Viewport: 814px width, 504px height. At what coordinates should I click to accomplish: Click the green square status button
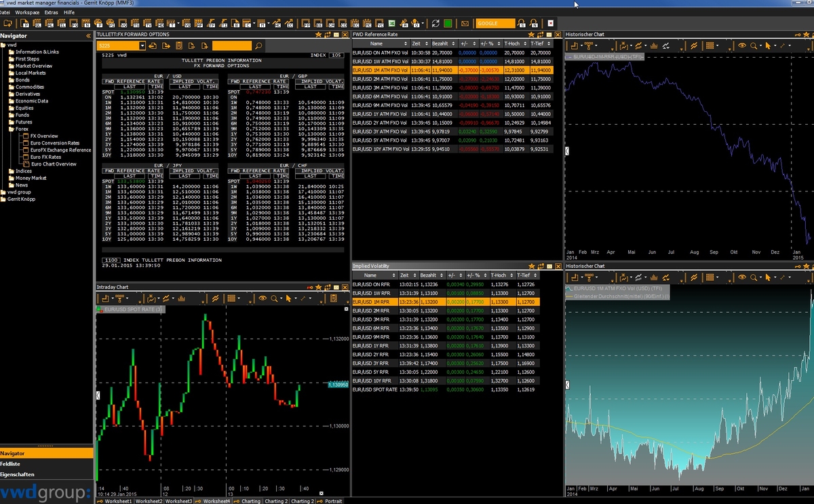448,24
